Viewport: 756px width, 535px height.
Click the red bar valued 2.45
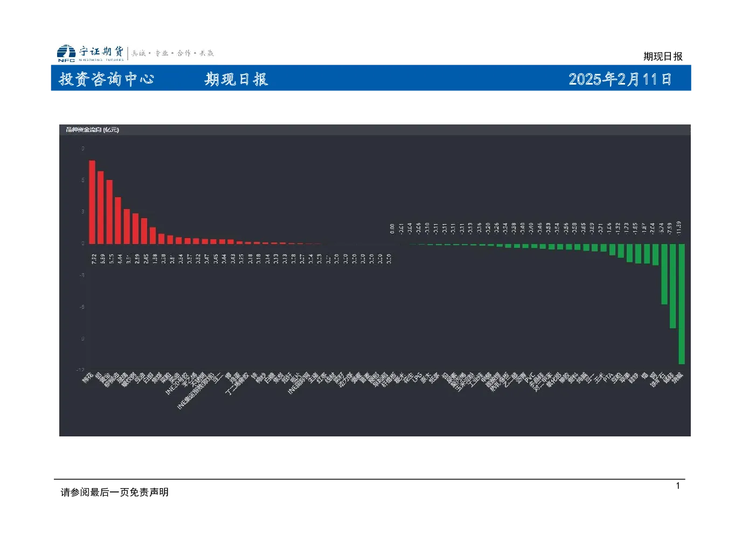click(x=144, y=231)
